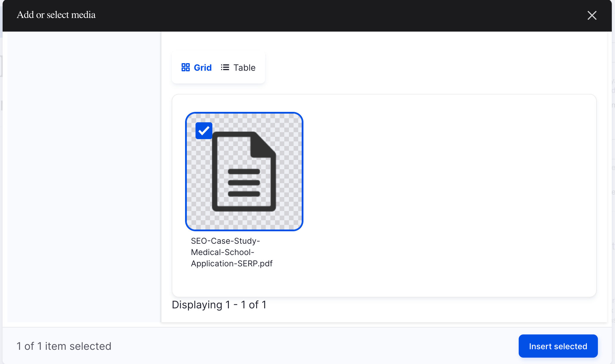Click the dark dialog header bar

(319, 15)
